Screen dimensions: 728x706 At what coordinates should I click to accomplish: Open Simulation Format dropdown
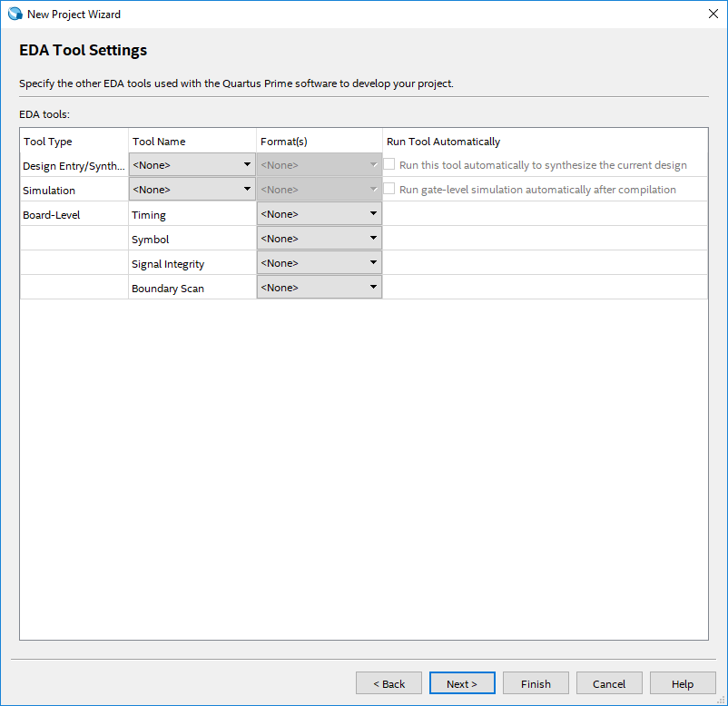tap(320, 190)
